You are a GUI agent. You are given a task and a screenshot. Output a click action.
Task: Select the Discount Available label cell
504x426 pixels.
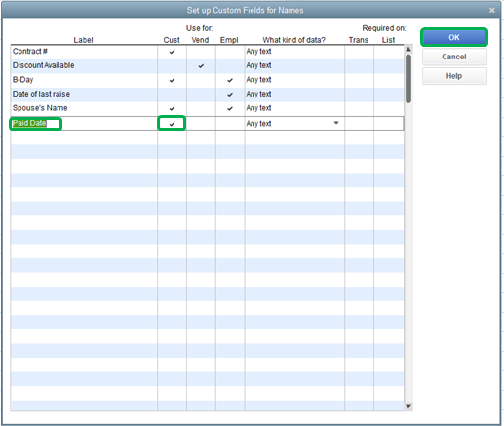tap(84, 66)
